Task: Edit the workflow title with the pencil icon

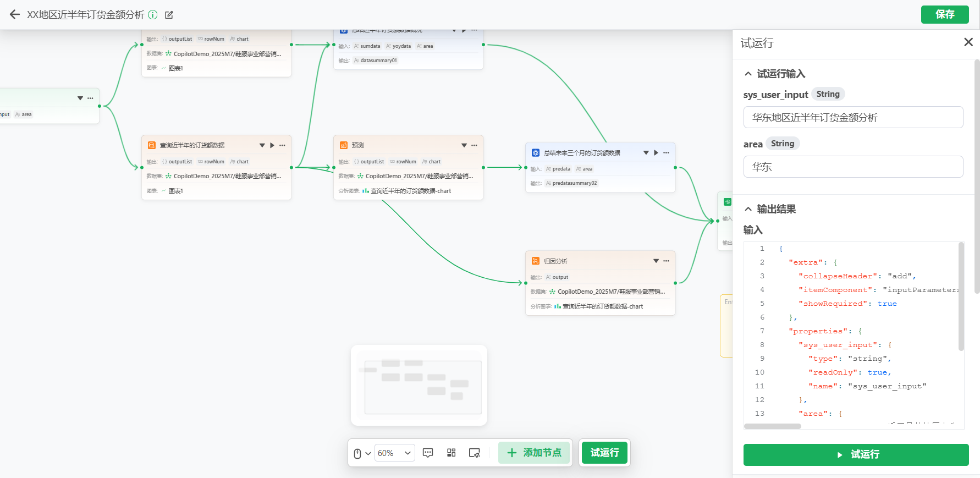Action: 169,15
